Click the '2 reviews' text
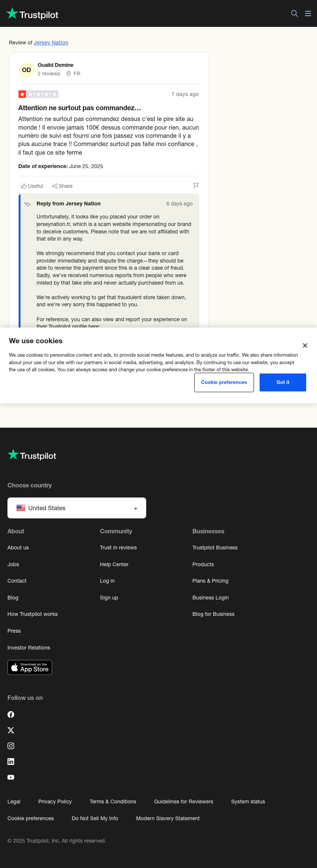 (49, 74)
